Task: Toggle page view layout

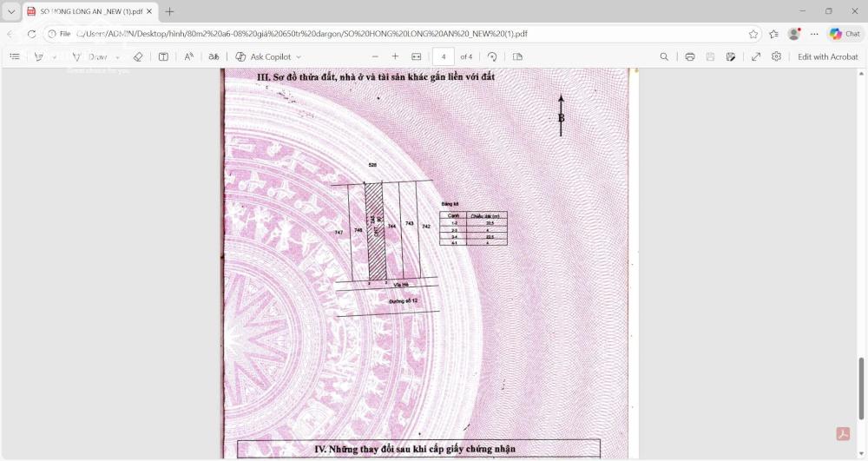Action: tap(517, 56)
